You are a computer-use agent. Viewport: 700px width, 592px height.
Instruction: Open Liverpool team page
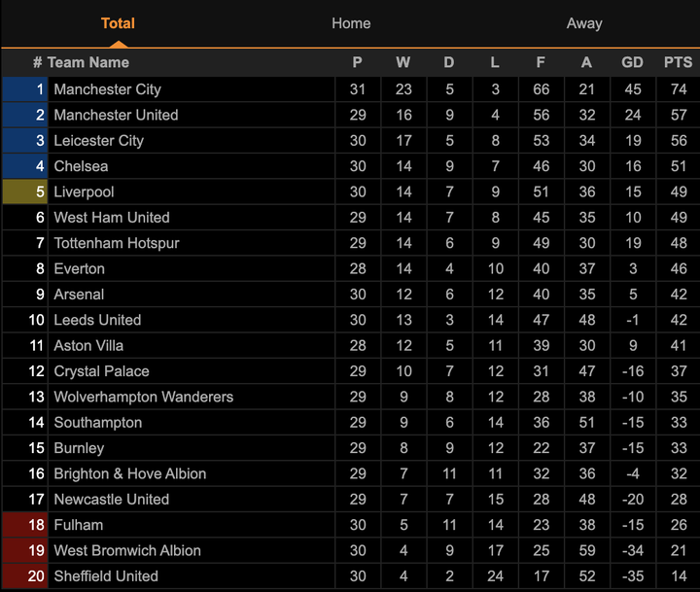coord(84,192)
